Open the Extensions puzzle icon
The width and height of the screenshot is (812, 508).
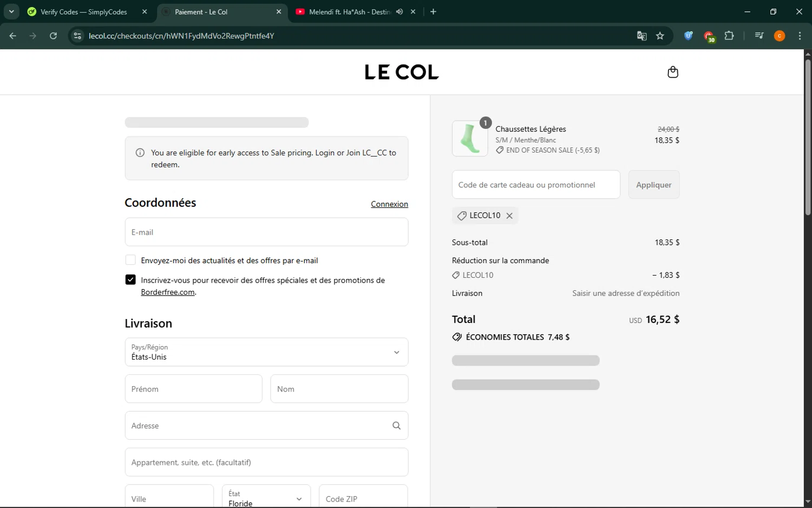[729, 36]
